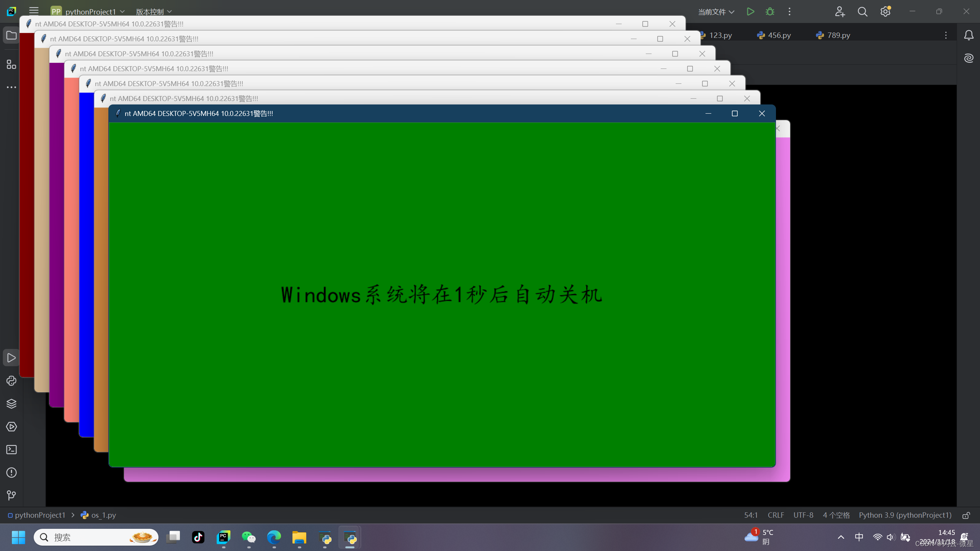Open the 4 个空格 indent settings
The width and height of the screenshot is (980, 551).
tap(836, 515)
